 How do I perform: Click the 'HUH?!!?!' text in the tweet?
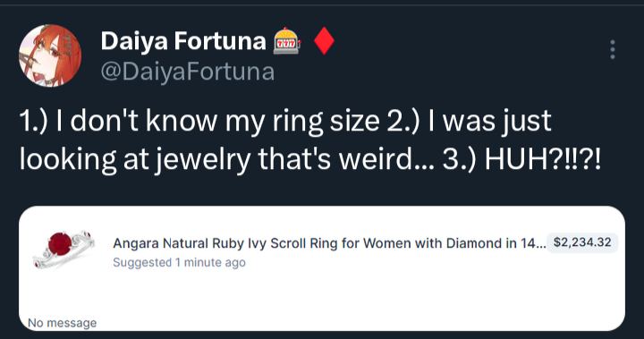543,159
